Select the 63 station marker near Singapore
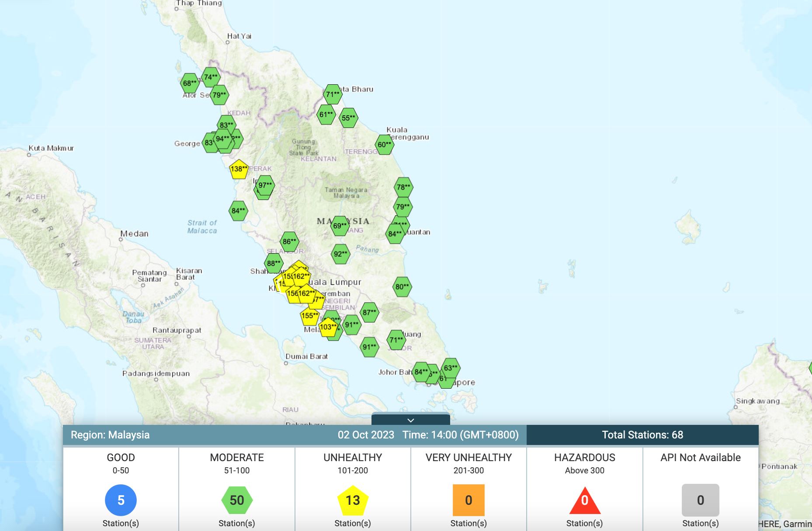This screenshot has width=812, height=531. [x=451, y=368]
